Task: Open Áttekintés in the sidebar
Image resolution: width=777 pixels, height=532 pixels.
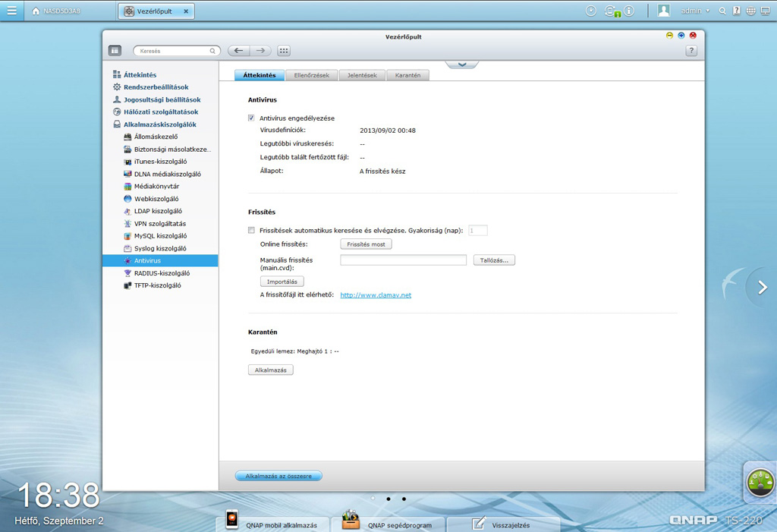Action: coord(140,75)
